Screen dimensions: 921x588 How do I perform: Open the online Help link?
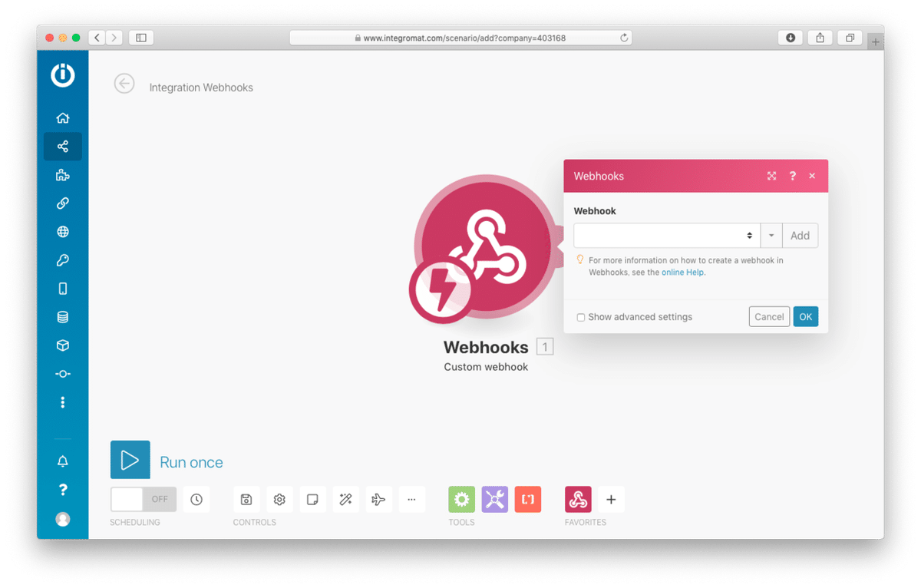682,272
